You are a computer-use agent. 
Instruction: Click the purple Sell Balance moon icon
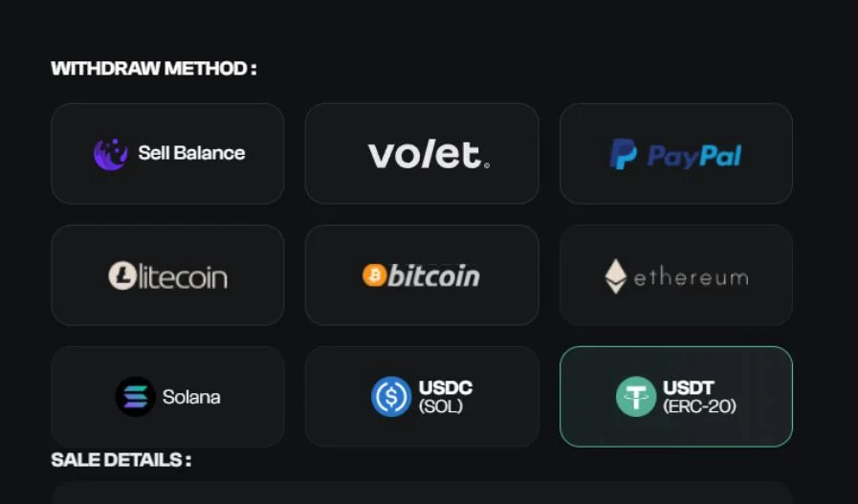111,154
